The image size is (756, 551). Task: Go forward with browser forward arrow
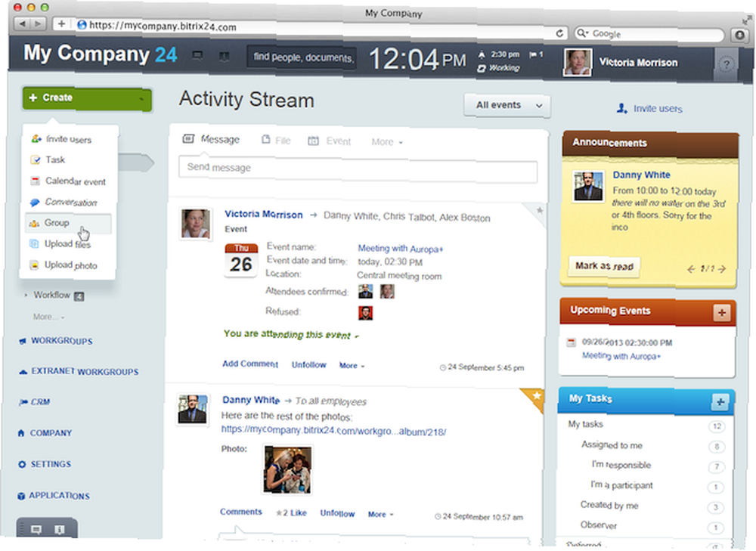click(38, 23)
